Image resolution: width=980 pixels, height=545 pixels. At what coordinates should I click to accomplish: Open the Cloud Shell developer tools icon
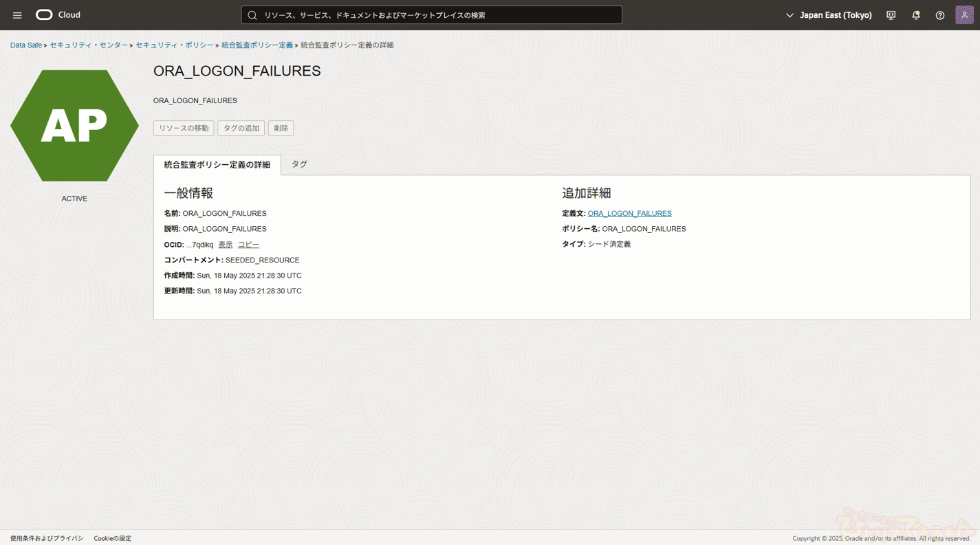[891, 15]
